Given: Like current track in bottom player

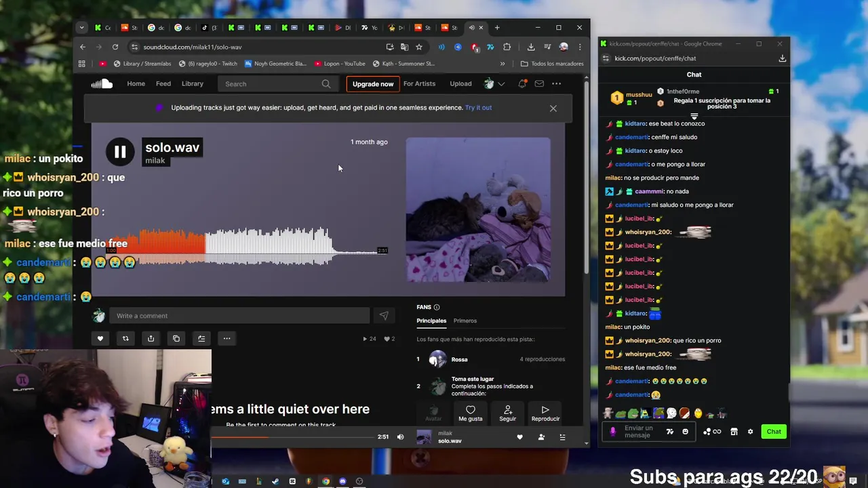Looking at the screenshot, I should coord(520,437).
